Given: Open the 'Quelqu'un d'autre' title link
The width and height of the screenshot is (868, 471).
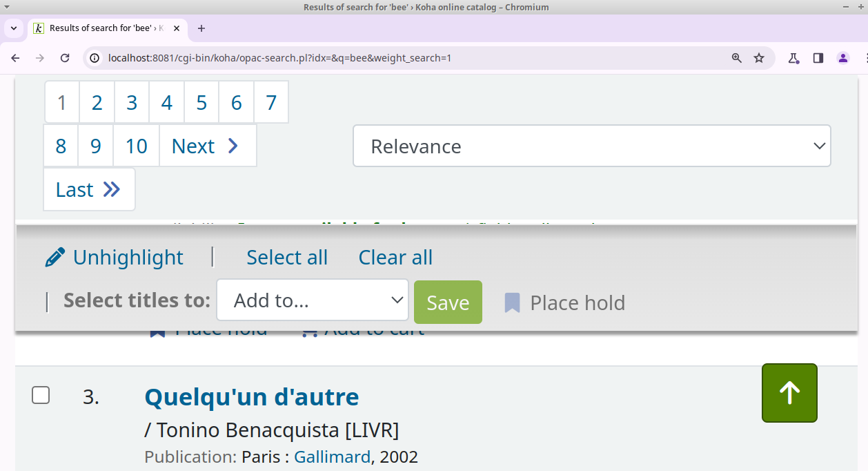Looking at the screenshot, I should 251,397.
